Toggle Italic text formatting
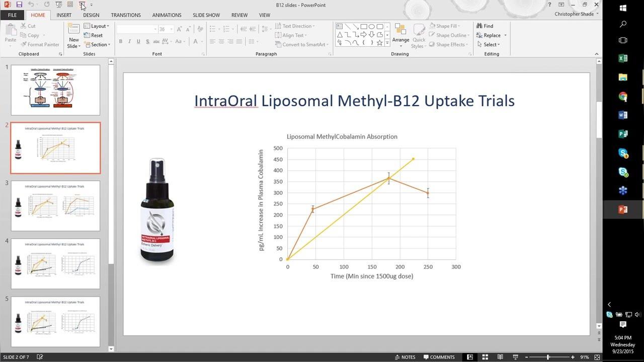Image resolution: width=644 pixels, height=362 pixels. [129, 42]
